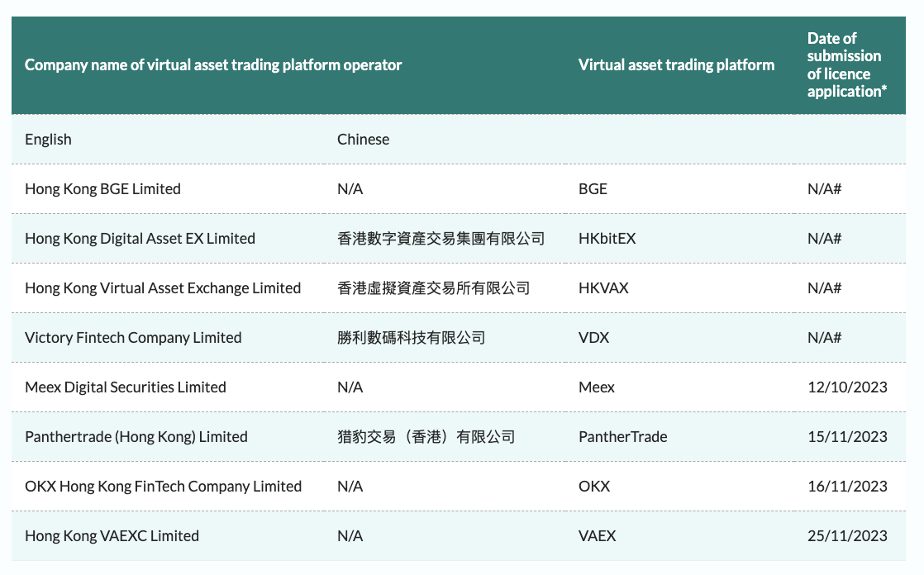
Task: Click the 'Company name of virtual asset trading platform operator' header
Action: click(213, 65)
